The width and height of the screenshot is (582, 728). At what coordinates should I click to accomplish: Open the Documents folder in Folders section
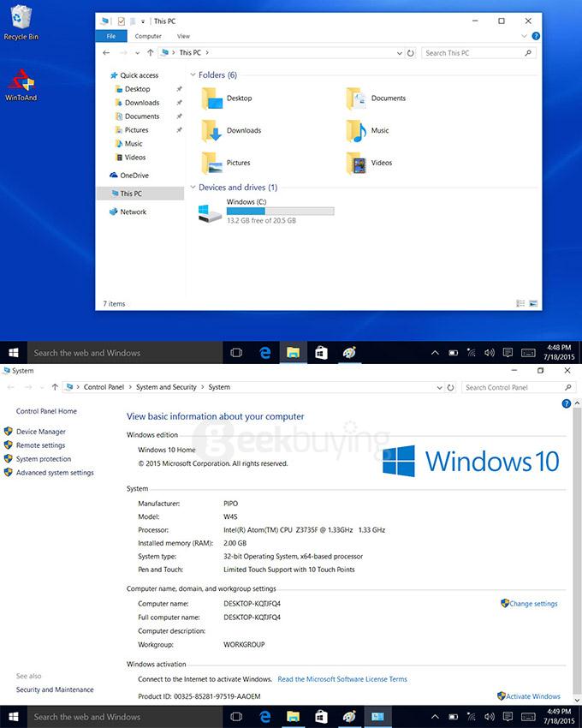(x=377, y=98)
